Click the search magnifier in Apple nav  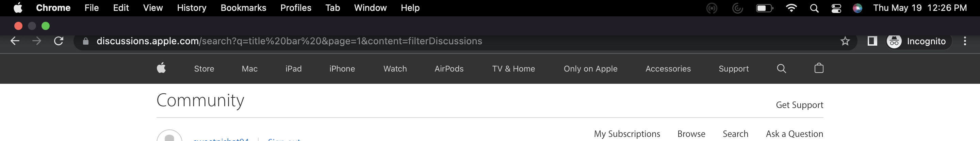click(x=781, y=68)
